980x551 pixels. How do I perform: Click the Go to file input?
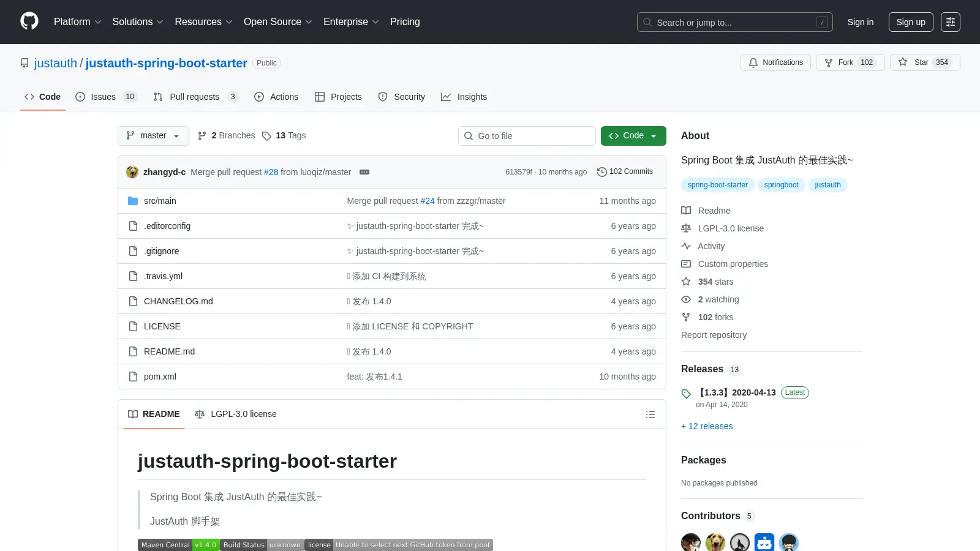[527, 136]
